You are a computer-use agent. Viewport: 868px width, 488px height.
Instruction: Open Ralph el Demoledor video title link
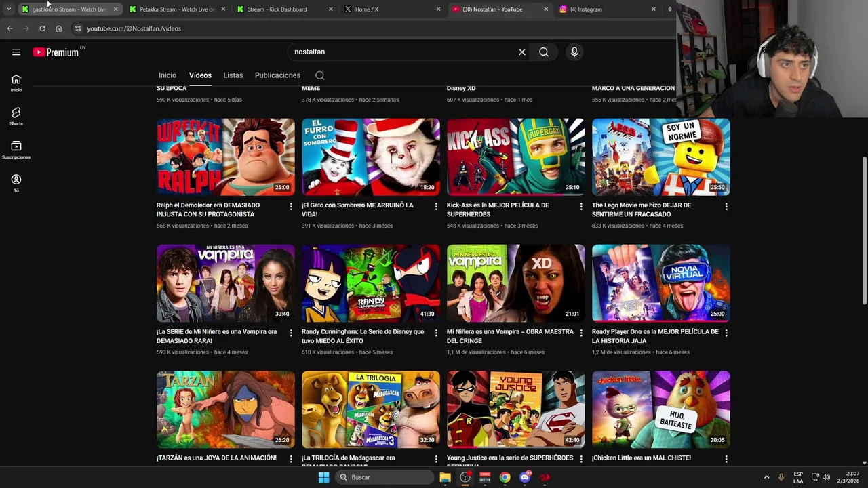pyautogui.click(x=208, y=209)
